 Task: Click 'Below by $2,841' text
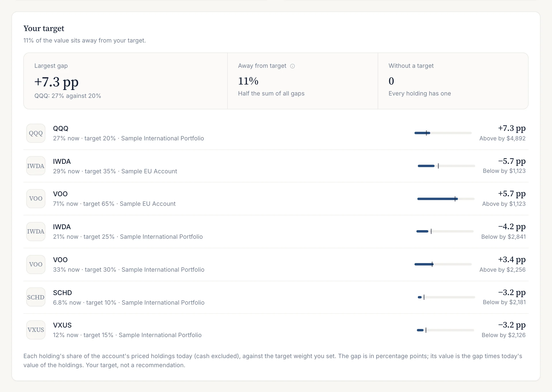click(x=503, y=237)
